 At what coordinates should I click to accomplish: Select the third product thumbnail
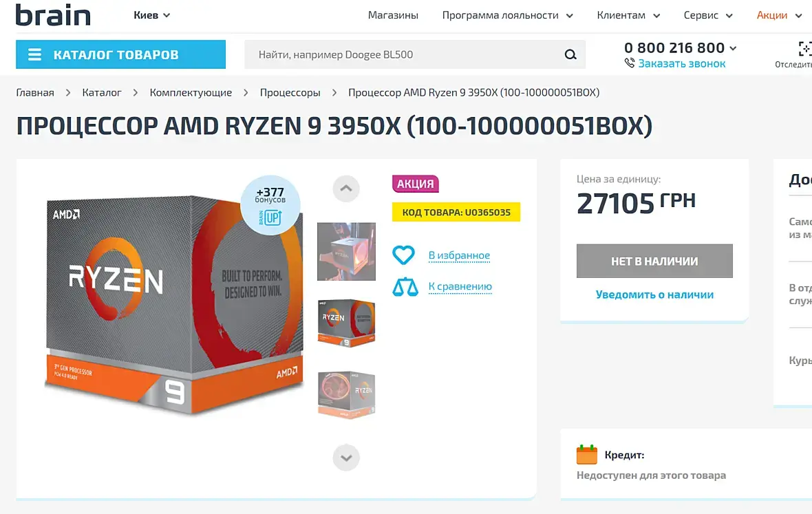pos(346,394)
